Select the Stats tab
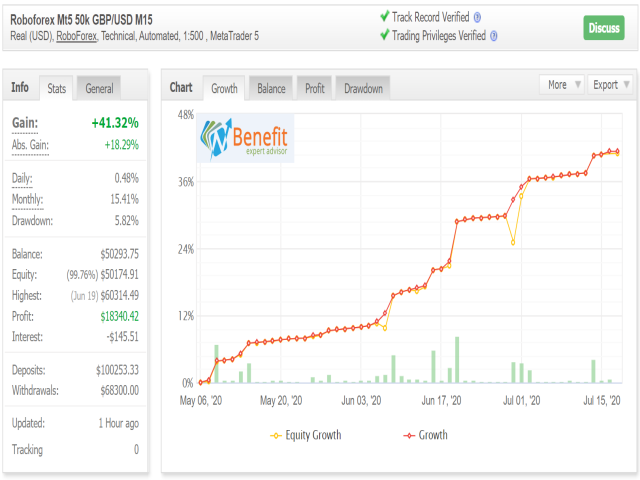Image resolution: width=640 pixels, height=480 pixels. pos(57,88)
